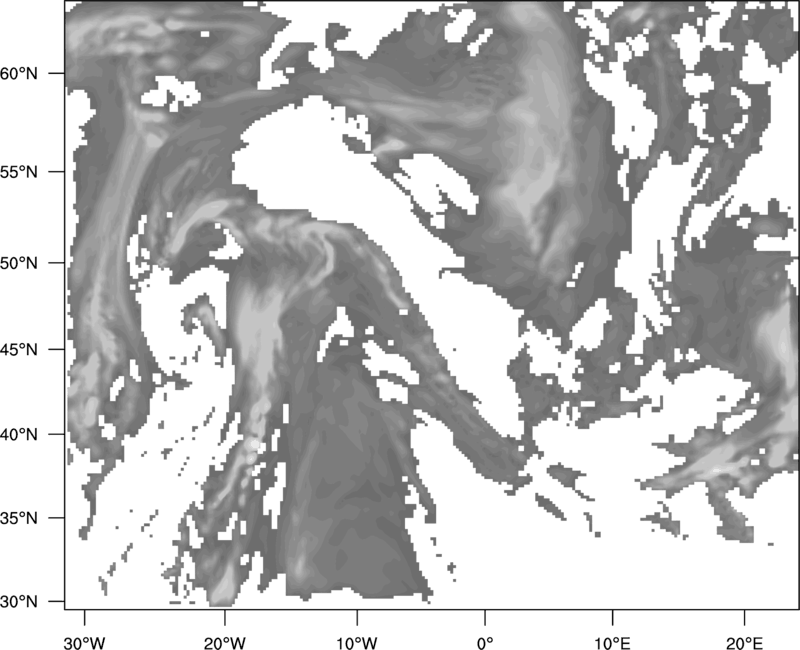The image size is (800, 650).
Task: Click the 45°N latitude label
Action: point(19,349)
